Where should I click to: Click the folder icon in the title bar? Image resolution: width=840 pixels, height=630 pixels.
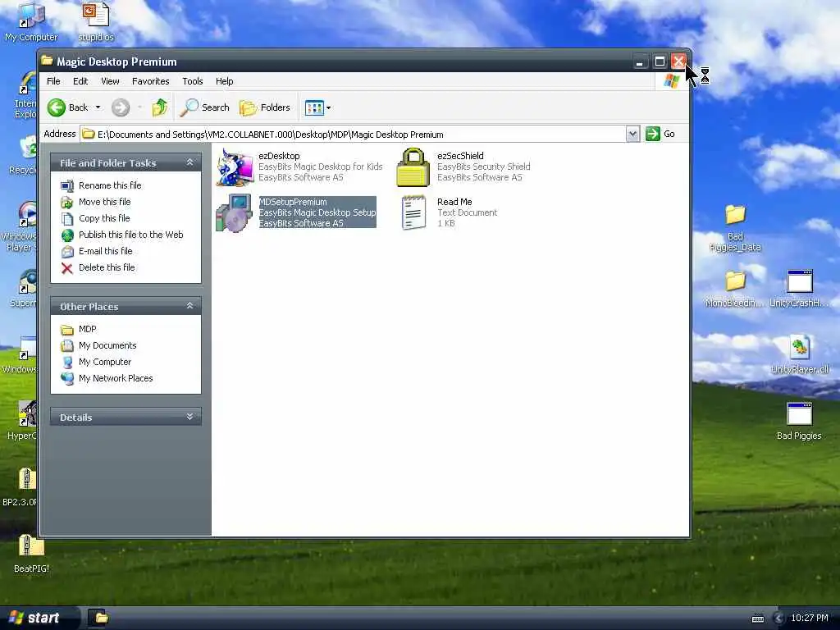pyautogui.click(x=47, y=61)
